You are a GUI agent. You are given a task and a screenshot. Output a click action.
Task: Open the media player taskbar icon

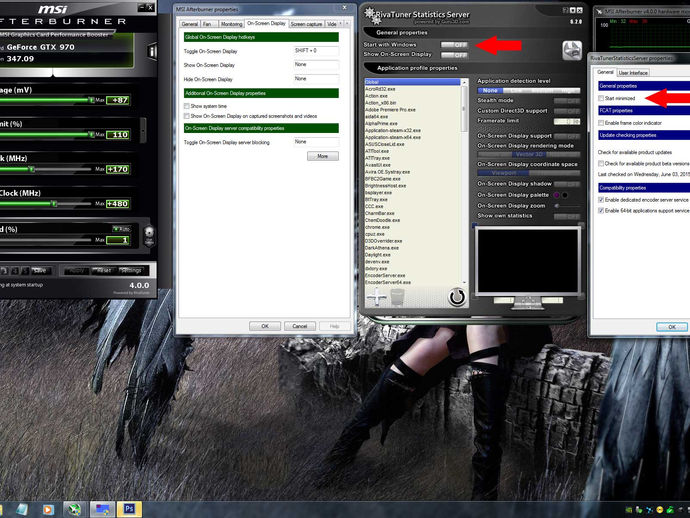click(48, 509)
